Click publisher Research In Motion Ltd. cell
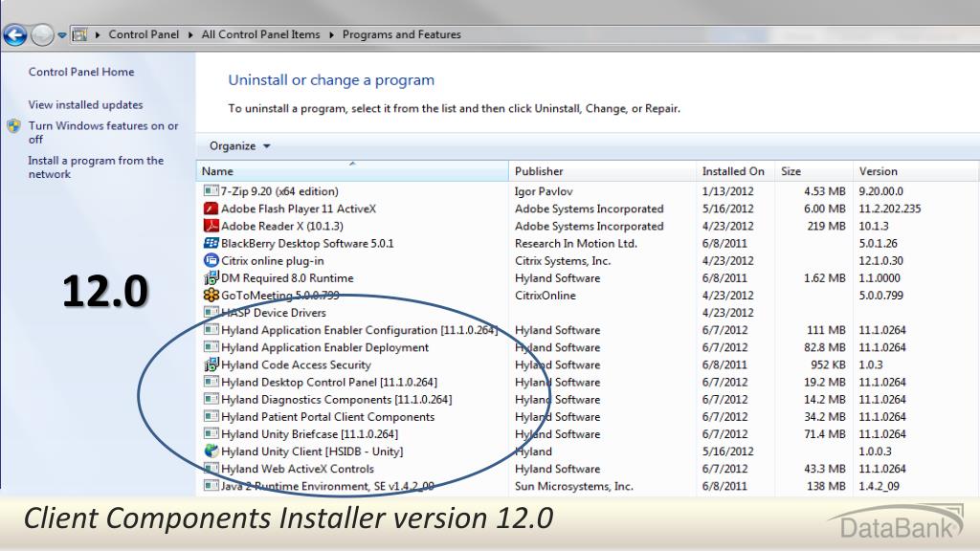Viewport: 980px width, 551px height. (x=575, y=244)
